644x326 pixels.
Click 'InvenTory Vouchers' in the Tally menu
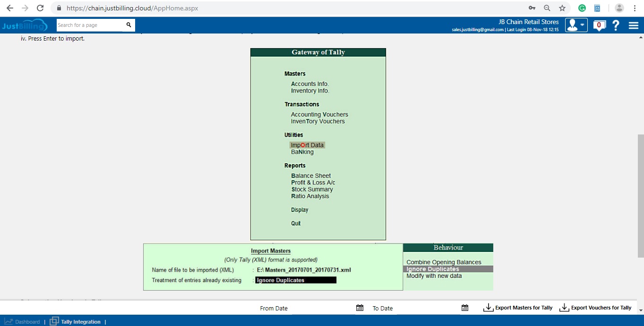pyautogui.click(x=318, y=121)
